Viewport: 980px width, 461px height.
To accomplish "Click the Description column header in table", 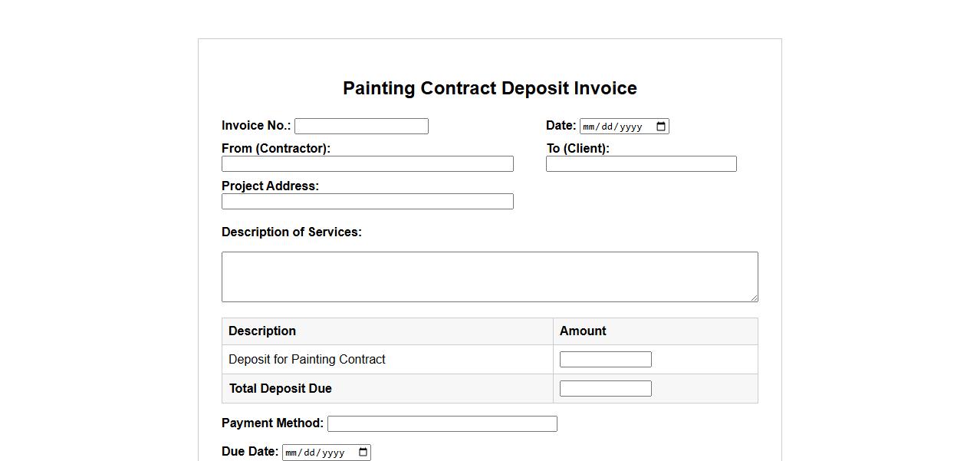I will click(262, 331).
